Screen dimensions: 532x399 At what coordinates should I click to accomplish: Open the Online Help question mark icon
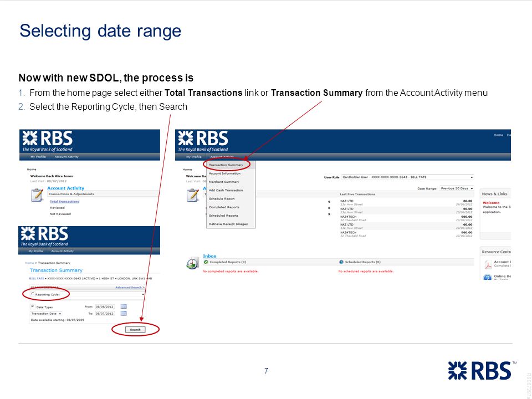point(488,277)
